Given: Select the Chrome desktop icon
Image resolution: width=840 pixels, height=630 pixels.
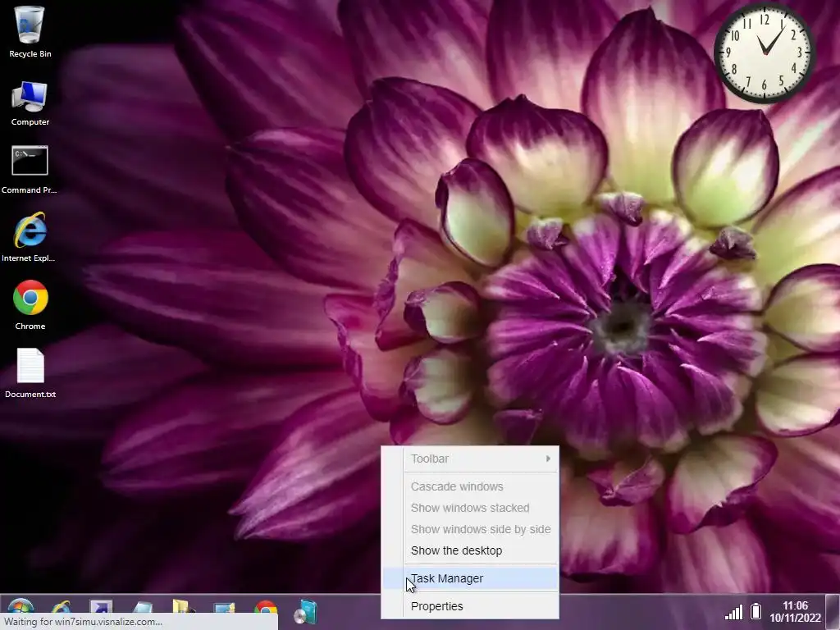Looking at the screenshot, I should click(30, 305).
